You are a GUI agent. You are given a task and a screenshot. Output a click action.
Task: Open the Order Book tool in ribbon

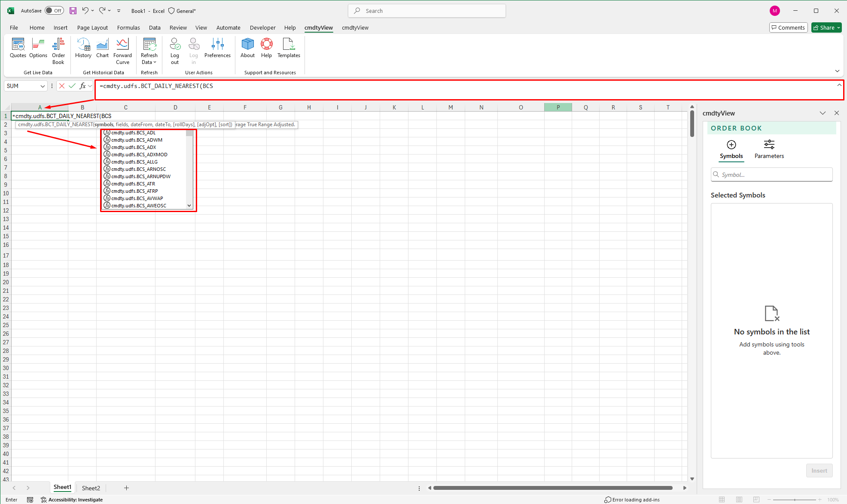pos(58,51)
